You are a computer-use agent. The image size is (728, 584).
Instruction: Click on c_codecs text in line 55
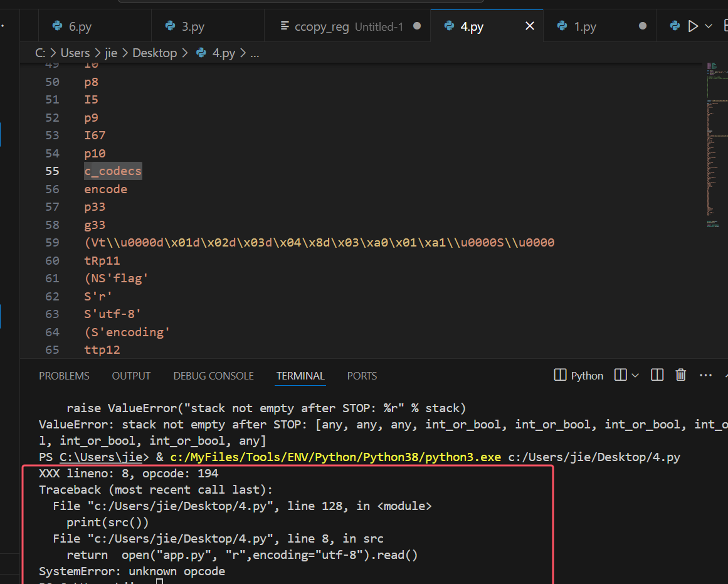coord(113,171)
